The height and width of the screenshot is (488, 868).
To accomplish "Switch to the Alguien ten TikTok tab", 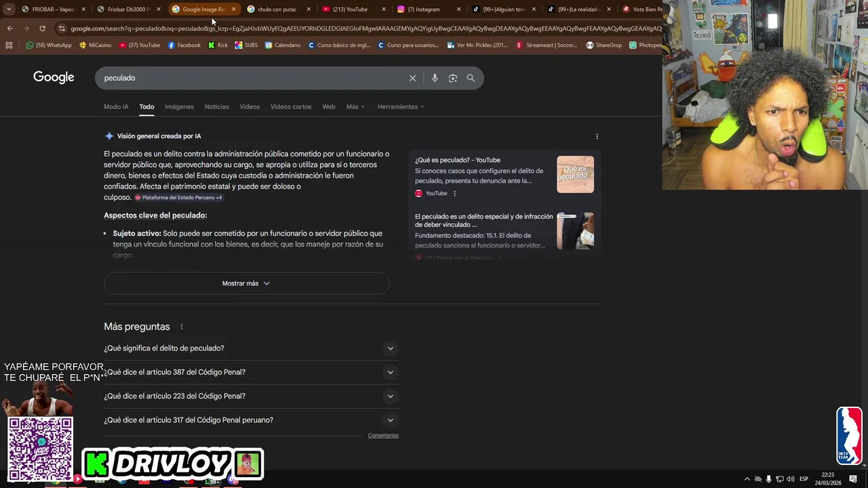I will click(x=503, y=9).
